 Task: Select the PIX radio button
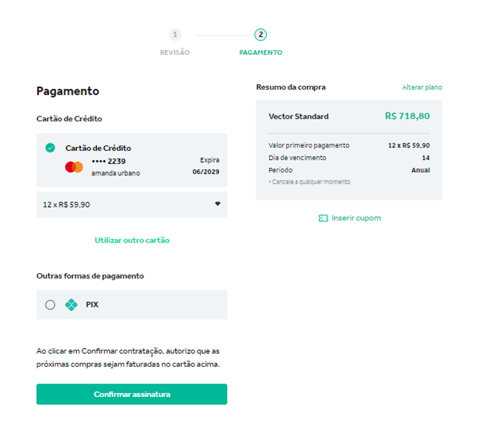[x=50, y=305]
